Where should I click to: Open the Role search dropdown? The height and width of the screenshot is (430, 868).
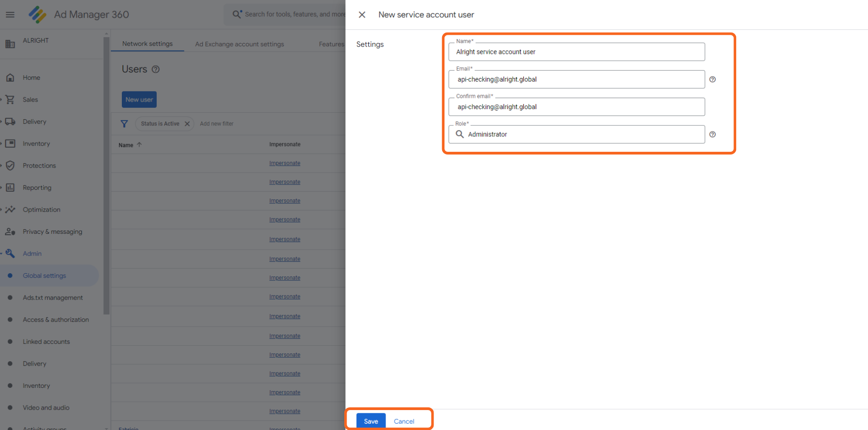tap(576, 135)
